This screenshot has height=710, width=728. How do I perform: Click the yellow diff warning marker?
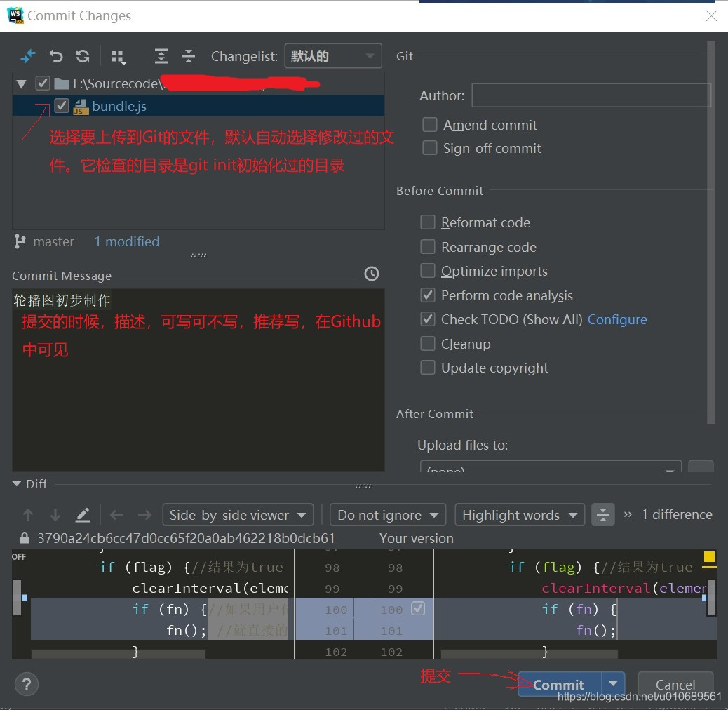709,557
